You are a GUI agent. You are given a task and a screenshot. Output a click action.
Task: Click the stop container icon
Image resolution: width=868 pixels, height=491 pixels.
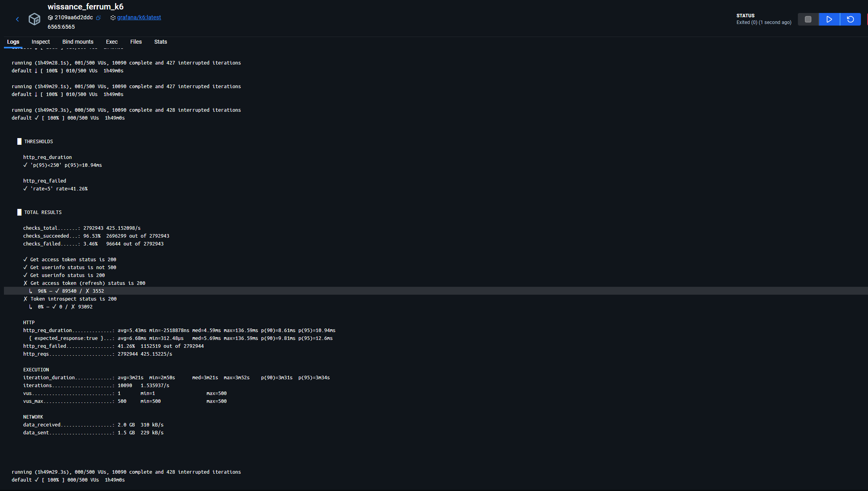pyautogui.click(x=808, y=19)
